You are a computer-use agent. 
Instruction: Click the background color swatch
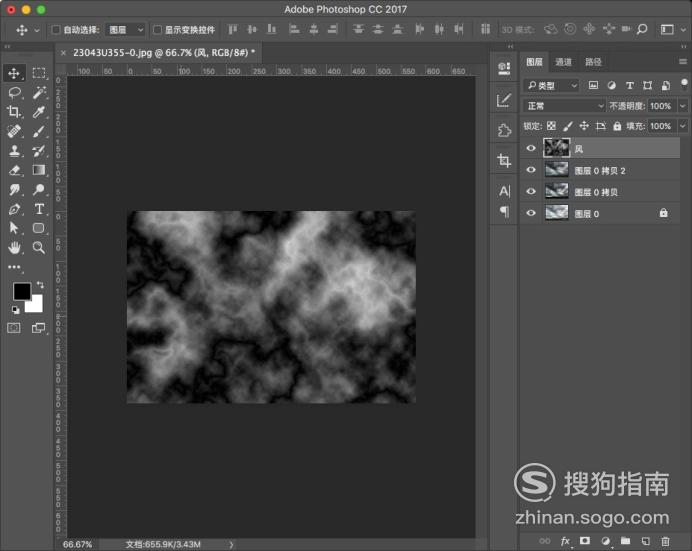(36, 304)
